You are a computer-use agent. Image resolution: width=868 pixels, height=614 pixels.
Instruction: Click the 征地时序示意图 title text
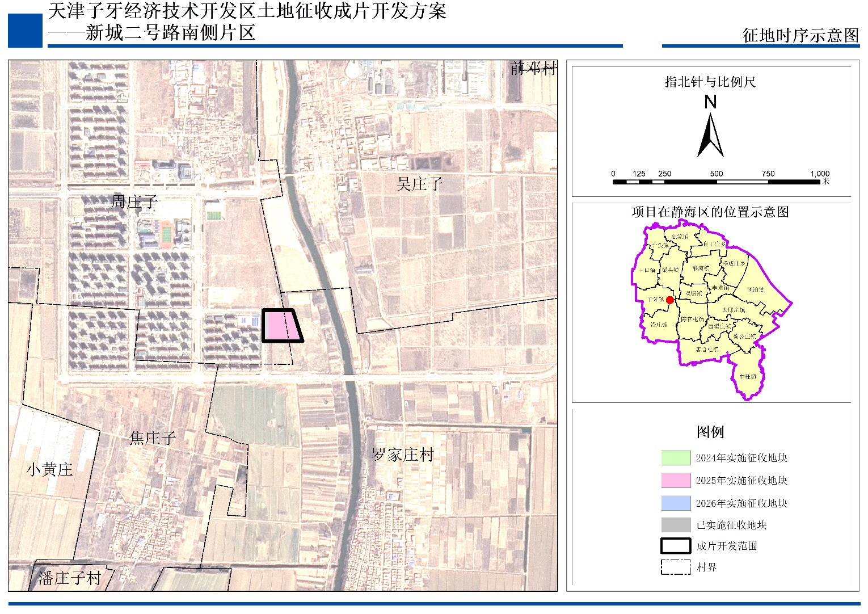coord(800,35)
